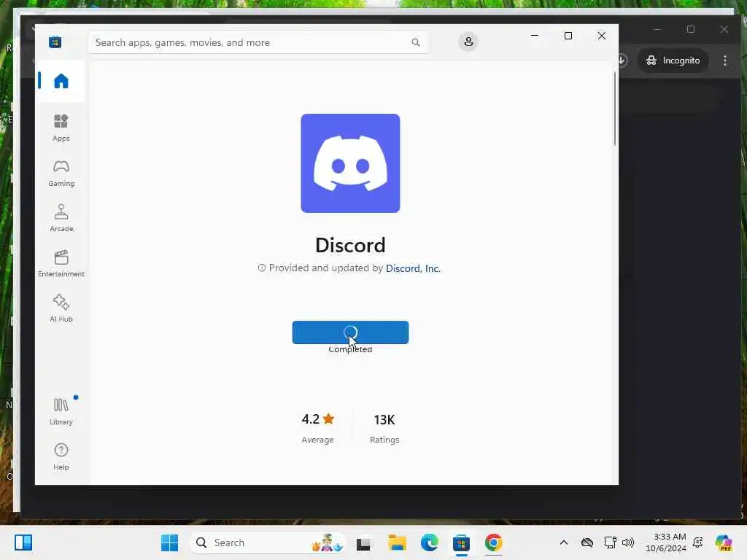The image size is (747, 560).
Task: Open the Home section in Store sidebar
Action: click(61, 81)
